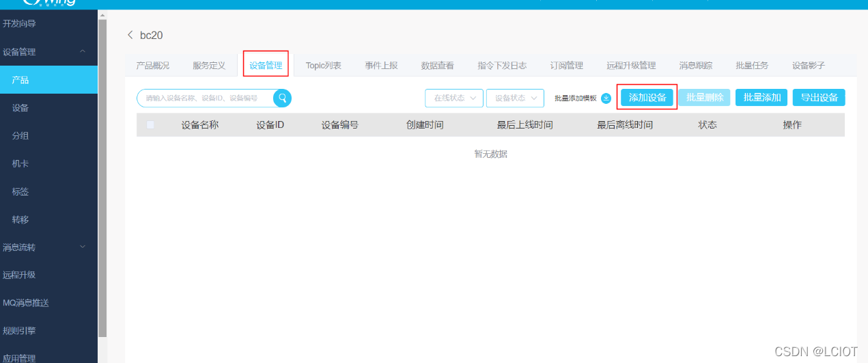Focus the device name search input
The width and height of the screenshot is (868, 363).
pyautogui.click(x=207, y=98)
